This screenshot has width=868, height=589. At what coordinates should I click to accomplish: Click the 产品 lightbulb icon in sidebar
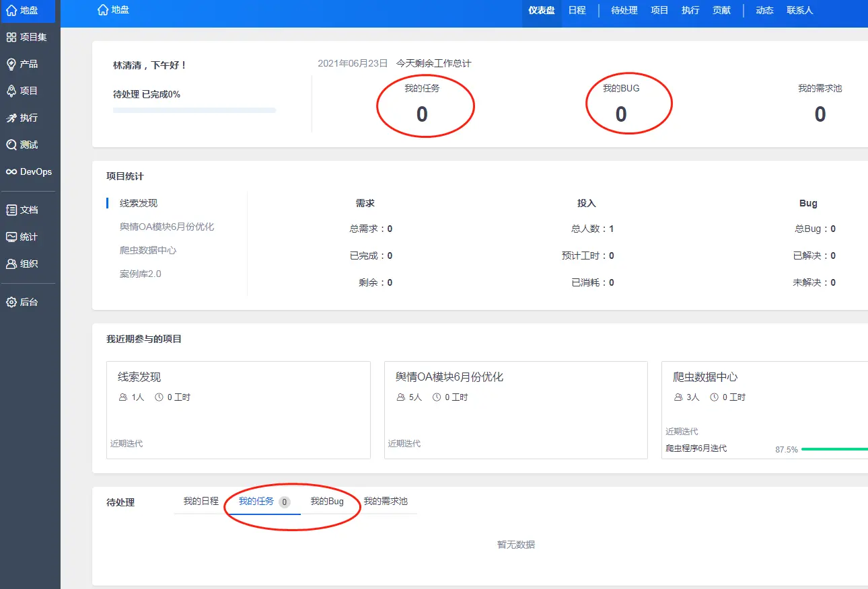(x=11, y=64)
